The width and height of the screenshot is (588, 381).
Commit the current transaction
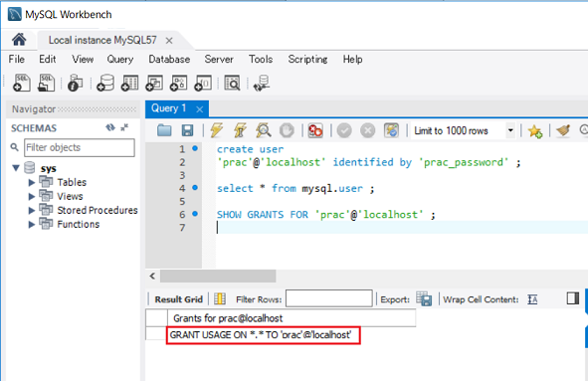(344, 130)
